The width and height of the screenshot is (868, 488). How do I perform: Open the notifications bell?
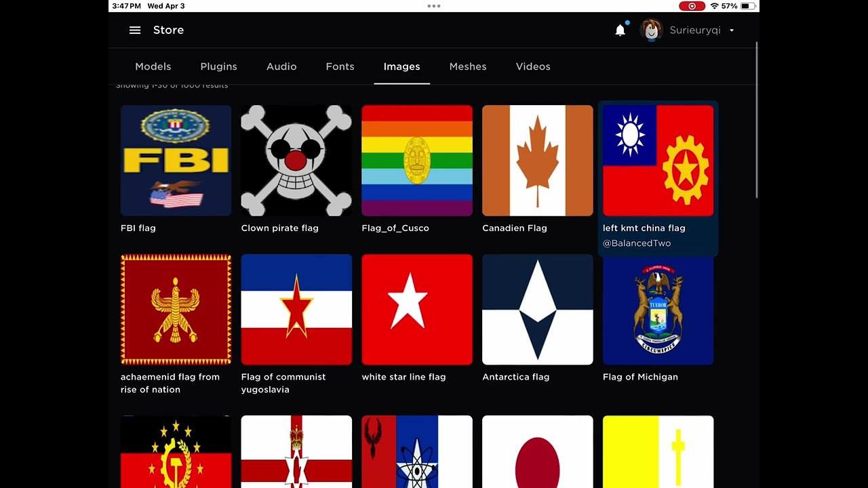(x=620, y=30)
